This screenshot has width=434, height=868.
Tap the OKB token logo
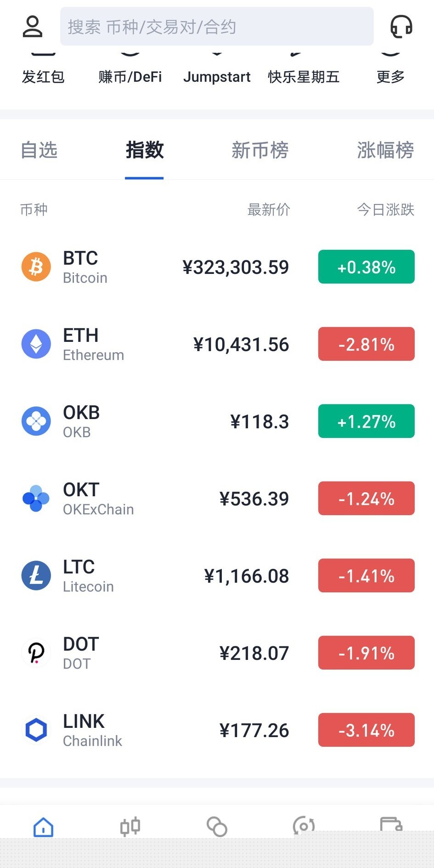36,421
